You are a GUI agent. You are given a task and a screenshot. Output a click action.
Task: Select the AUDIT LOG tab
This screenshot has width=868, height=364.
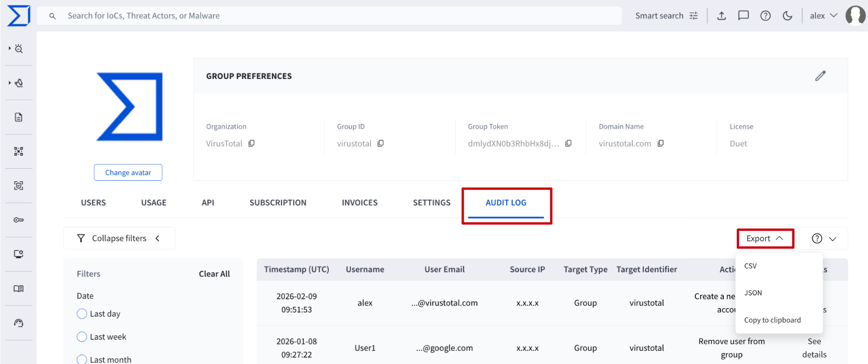[506, 202]
